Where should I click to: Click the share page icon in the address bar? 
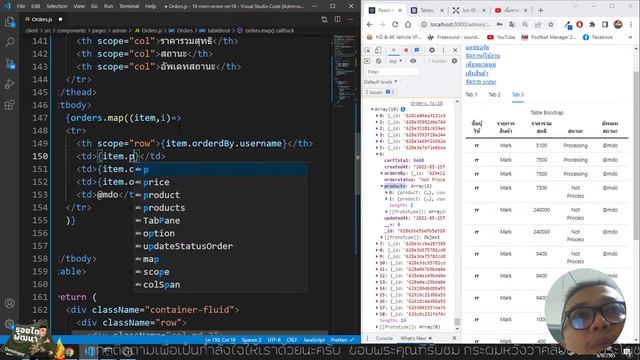[538, 24]
